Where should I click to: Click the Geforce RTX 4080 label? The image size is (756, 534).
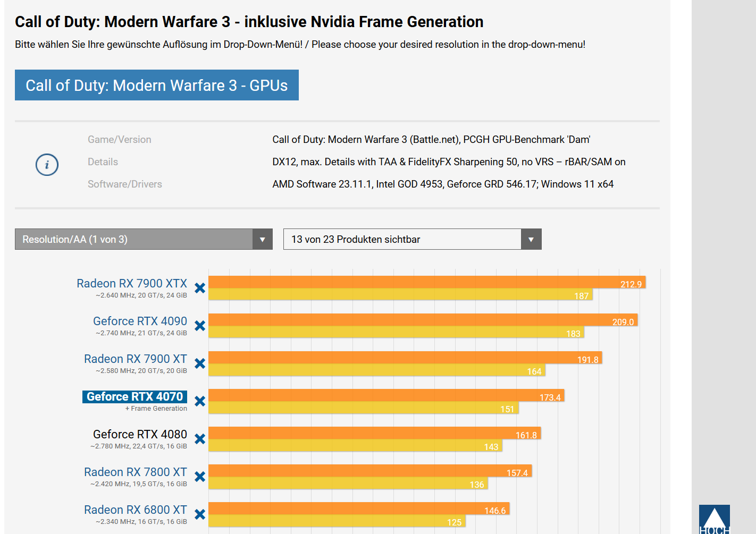140,434
